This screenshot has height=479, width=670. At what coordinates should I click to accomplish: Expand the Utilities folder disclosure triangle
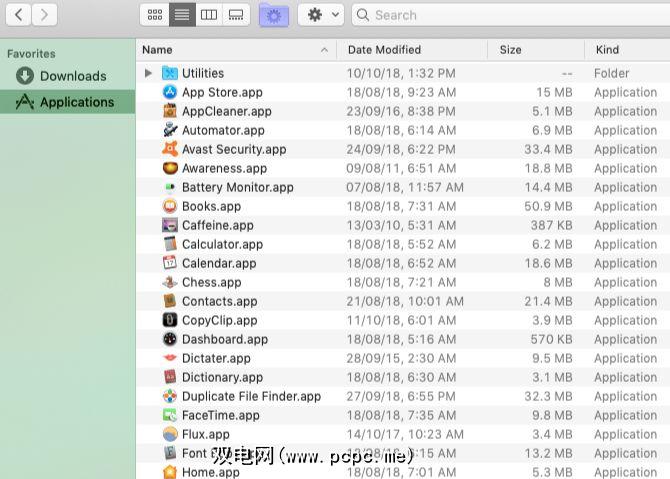click(x=148, y=73)
